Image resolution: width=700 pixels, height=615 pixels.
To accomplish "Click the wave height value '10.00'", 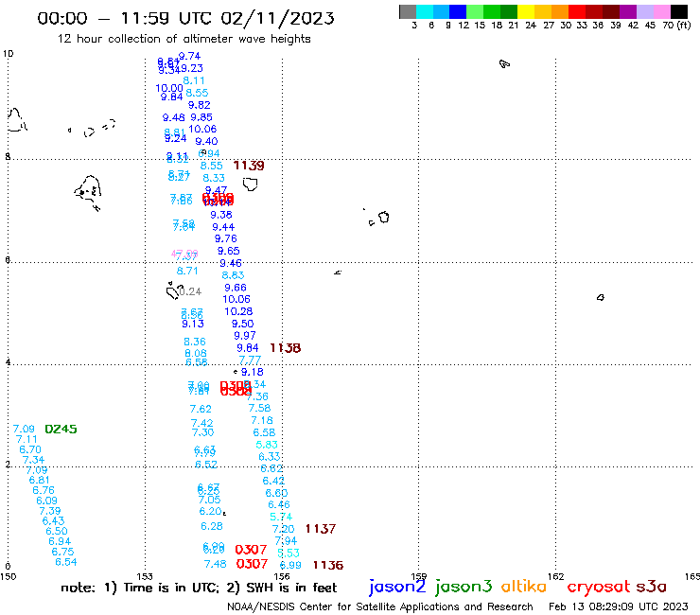I will (x=169, y=88).
